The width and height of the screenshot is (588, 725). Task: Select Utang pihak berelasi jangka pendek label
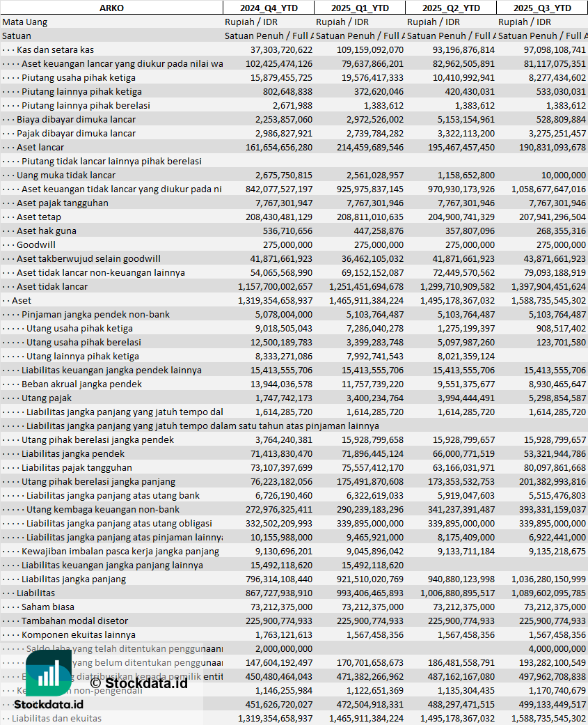(97, 439)
